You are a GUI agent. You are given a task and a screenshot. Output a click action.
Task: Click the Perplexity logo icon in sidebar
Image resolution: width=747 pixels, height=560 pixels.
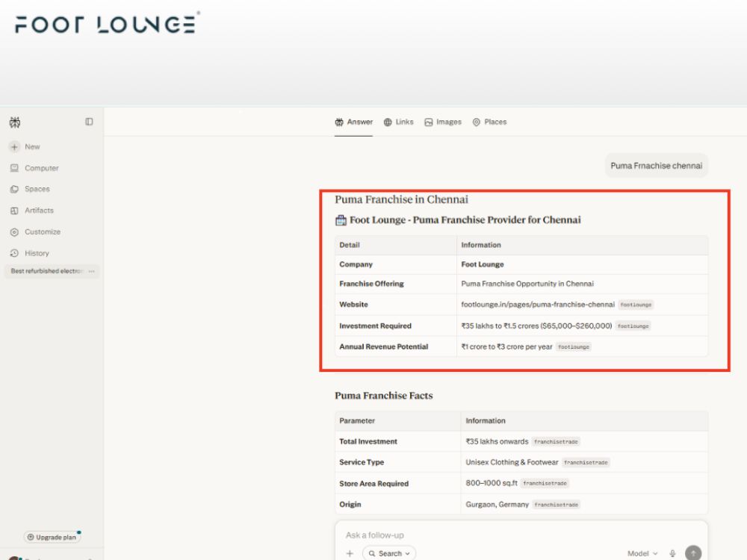15,122
